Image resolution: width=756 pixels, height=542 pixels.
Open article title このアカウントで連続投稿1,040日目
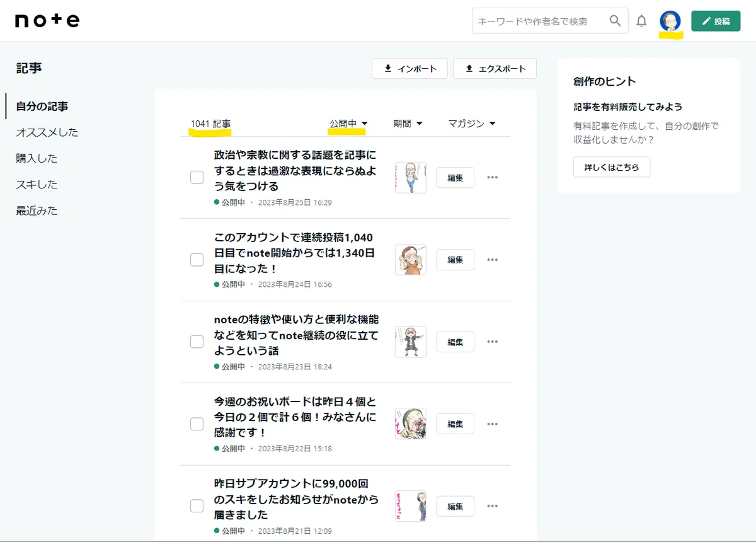[295, 253]
